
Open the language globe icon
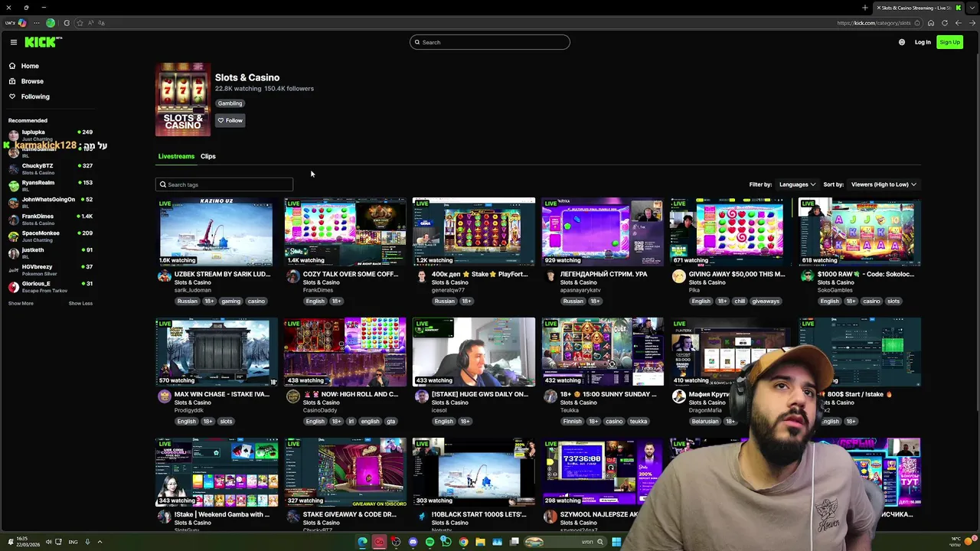pos(902,42)
